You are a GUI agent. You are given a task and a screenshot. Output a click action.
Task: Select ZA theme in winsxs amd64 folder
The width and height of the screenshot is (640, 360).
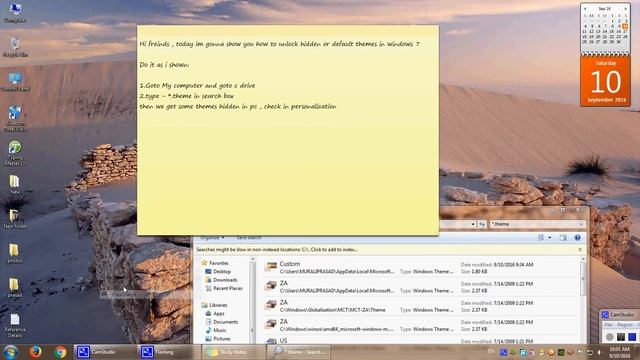pyautogui.click(x=420, y=325)
